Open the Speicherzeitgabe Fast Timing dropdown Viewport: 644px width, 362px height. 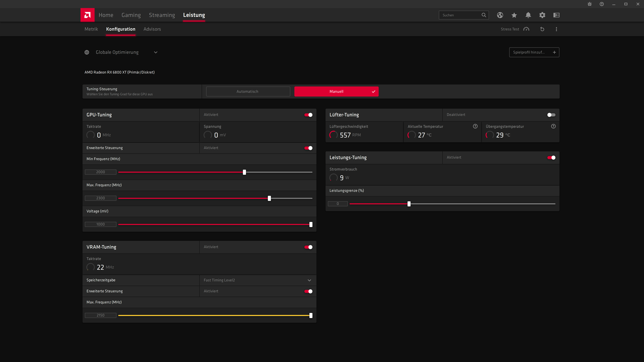coord(309,280)
